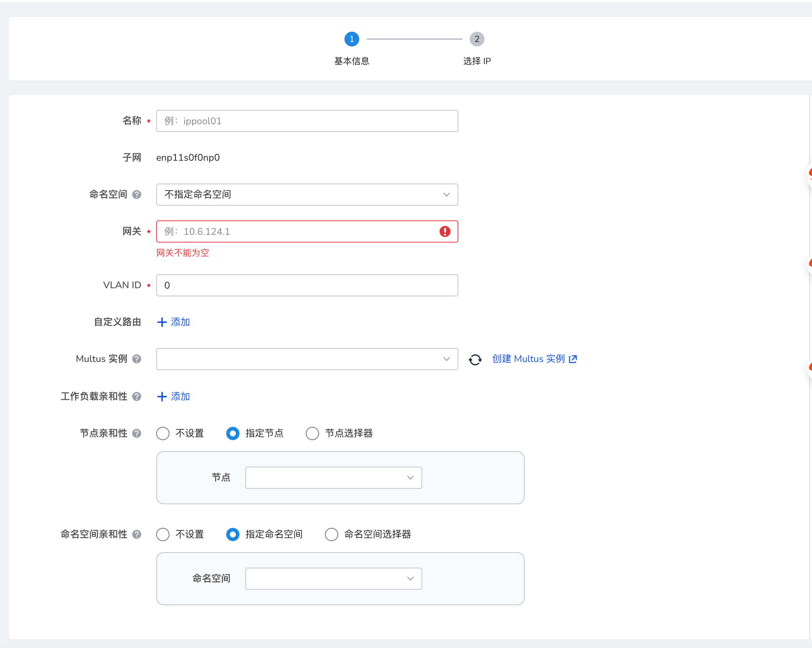This screenshot has width=812, height=648.
Task: Click 添加 next to 工作负载亲和性
Action: click(x=180, y=396)
